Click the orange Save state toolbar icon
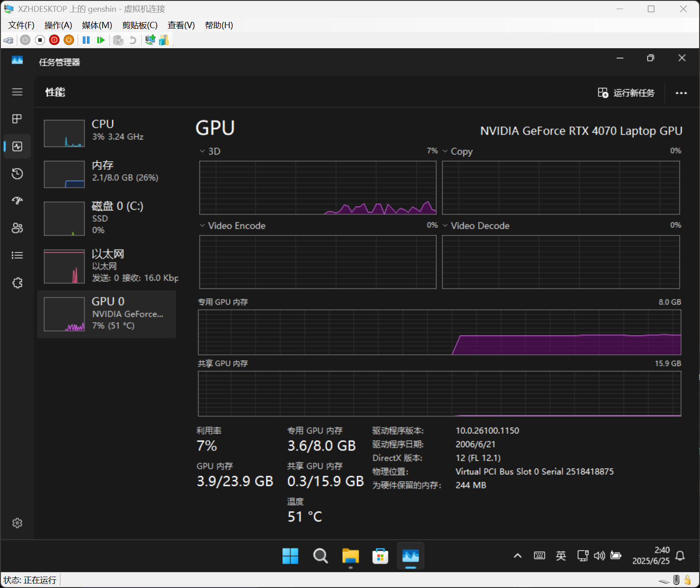Screen dimensions: 700x588 coord(69,40)
